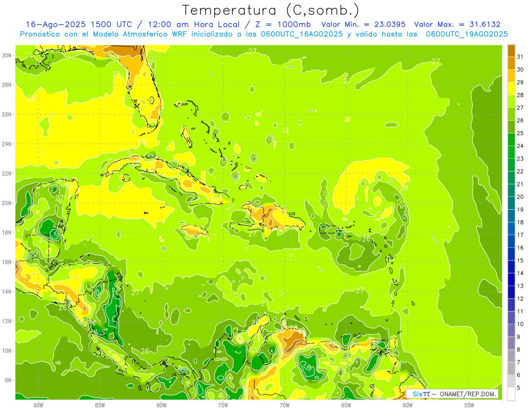Pick the yellow swatch between 28 and 29

click(x=511, y=88)
